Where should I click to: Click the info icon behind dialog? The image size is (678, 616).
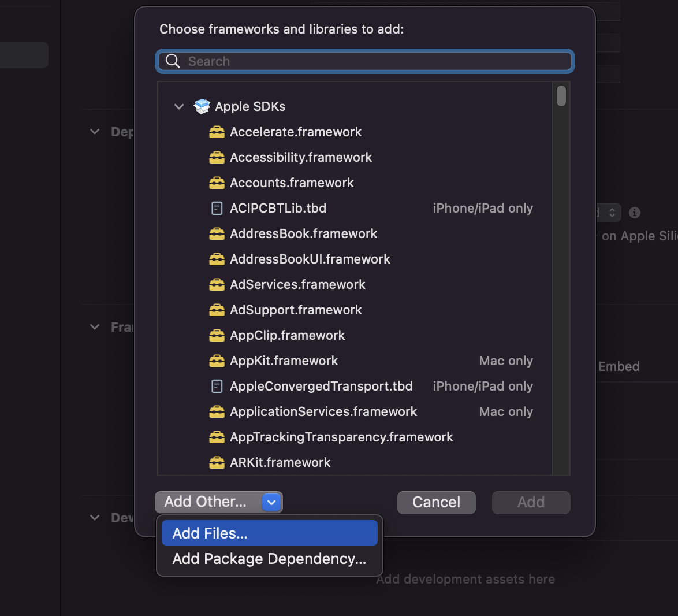coord(634,213)
